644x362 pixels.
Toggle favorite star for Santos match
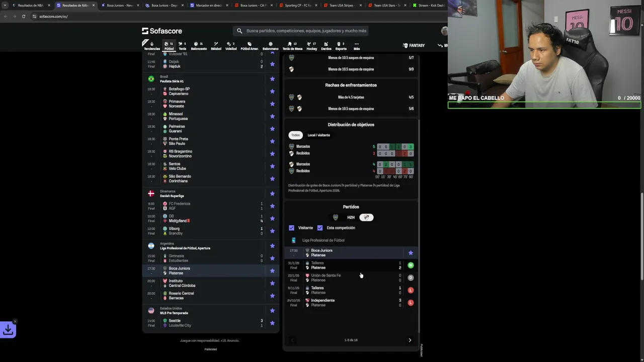[272, 166]
